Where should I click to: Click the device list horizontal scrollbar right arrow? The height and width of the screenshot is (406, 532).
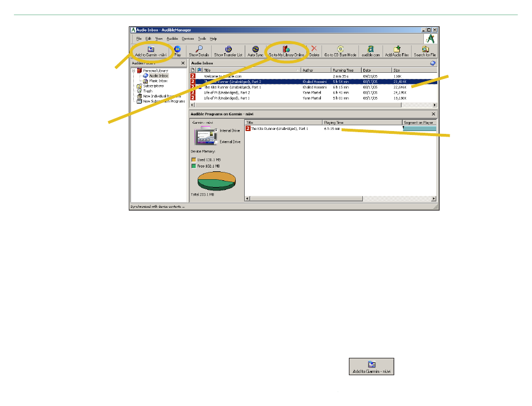click(433, 198)
